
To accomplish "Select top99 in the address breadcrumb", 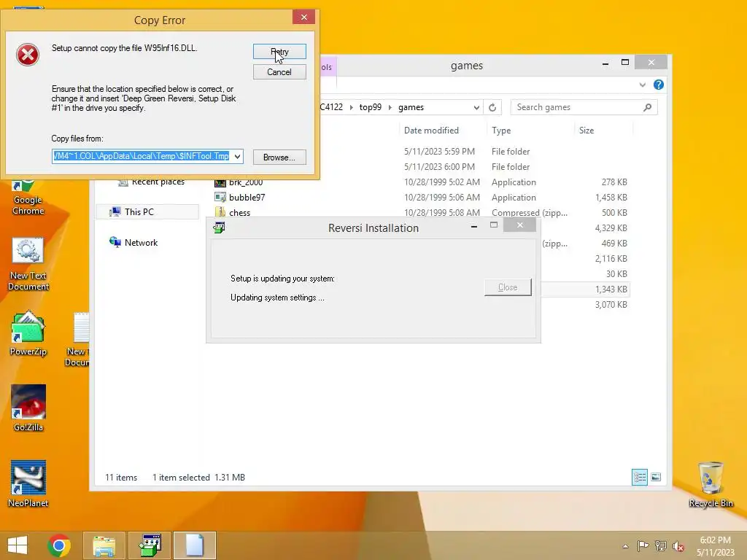I will (370, 107).
